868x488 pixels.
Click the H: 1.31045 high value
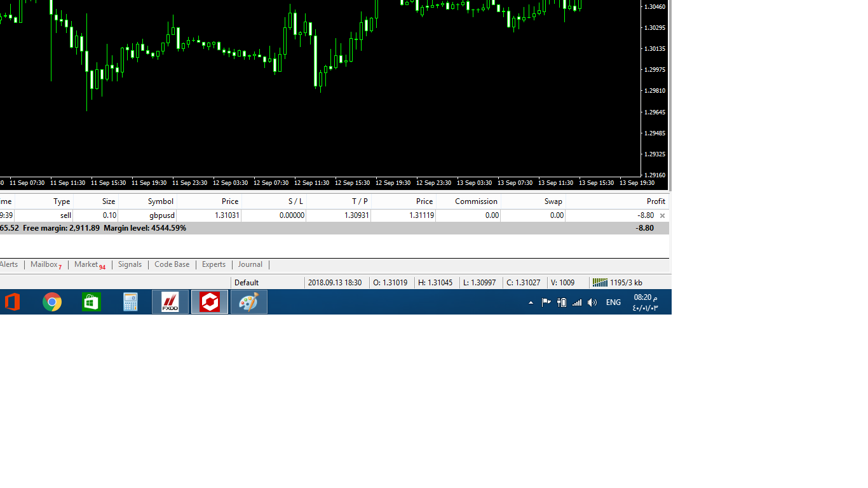click(435, 283)
